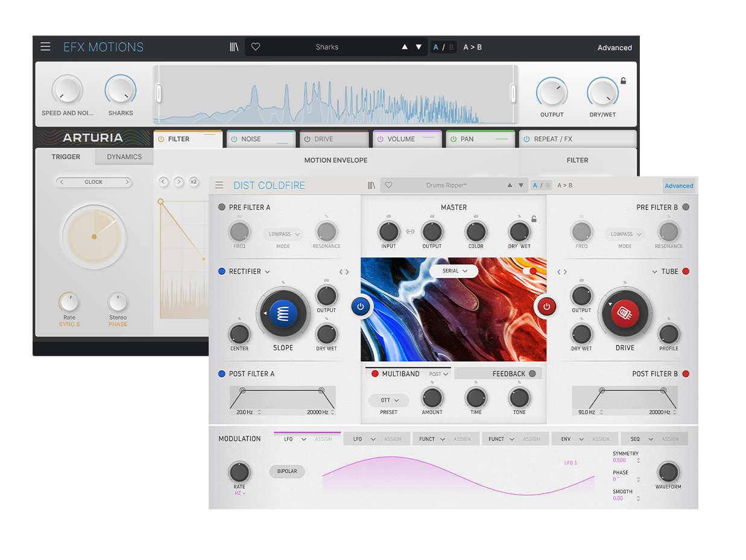This screenshot has height=560, width=746.
Task: Open the LFO rate Hz unit dropdown
Action: pyautogui.click(x=239, y=493)
